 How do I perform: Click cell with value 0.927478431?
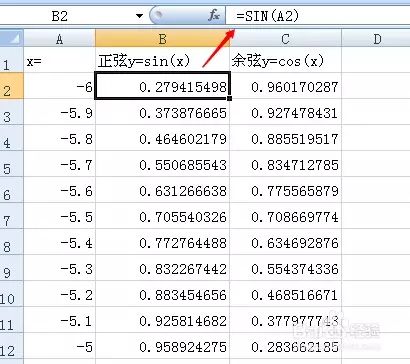[x=285, y=112]
